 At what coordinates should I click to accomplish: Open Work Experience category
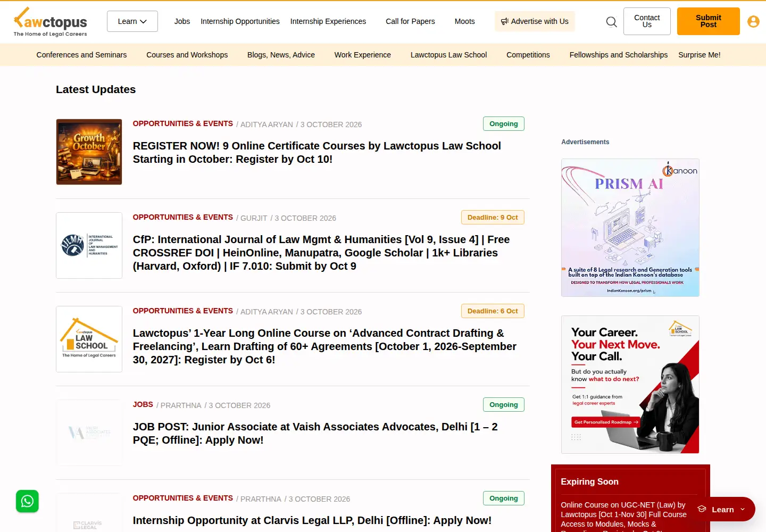(x=362, y=55)
